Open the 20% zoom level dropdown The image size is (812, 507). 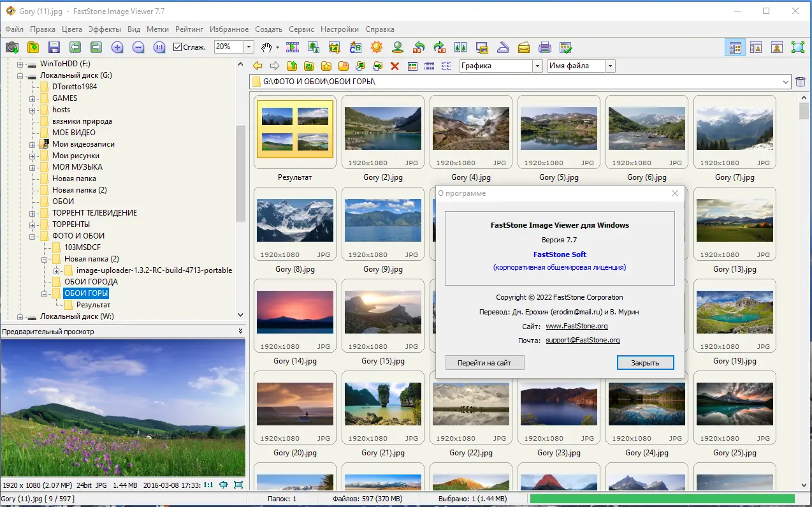247,47
